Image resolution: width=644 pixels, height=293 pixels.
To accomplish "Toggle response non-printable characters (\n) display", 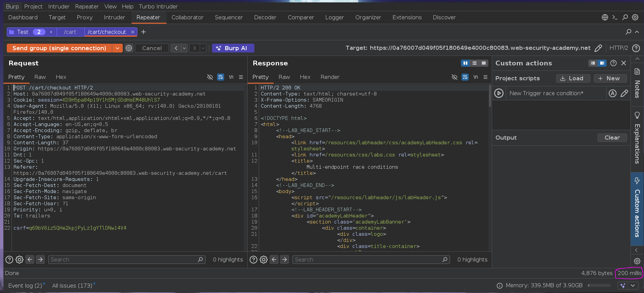I will [x=475, y=77].
